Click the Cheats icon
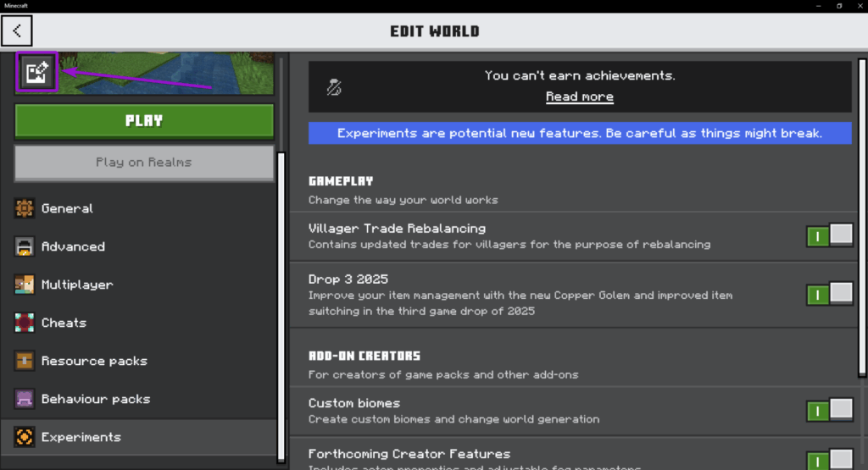 (x=25, y=323)
